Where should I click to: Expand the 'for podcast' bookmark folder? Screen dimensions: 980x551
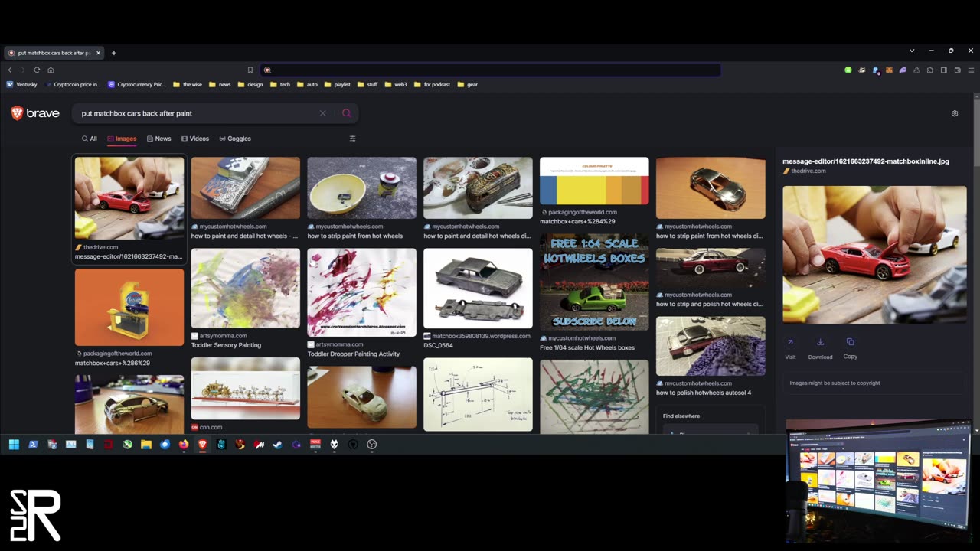(433, 84)
